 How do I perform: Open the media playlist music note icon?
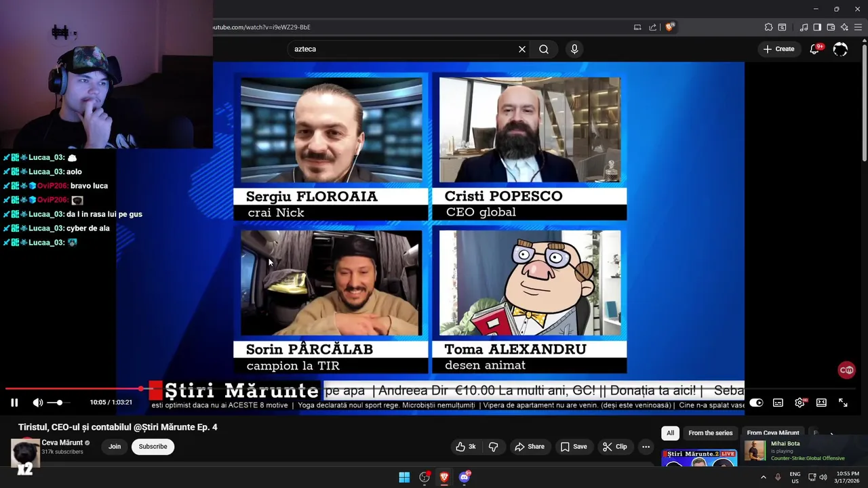(804, 27)
